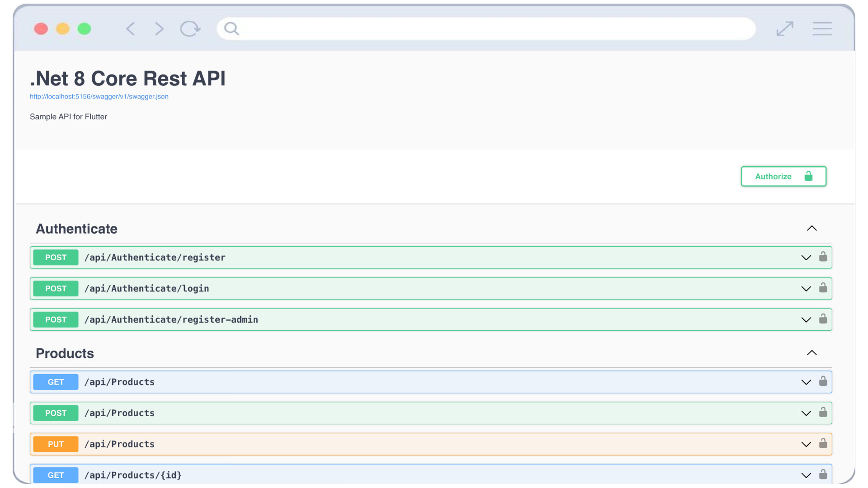Image resolution: width=868 pixels, height=488 pixels.
Task: Open the swagger.json URL link
Action: [x=99, y=97]
